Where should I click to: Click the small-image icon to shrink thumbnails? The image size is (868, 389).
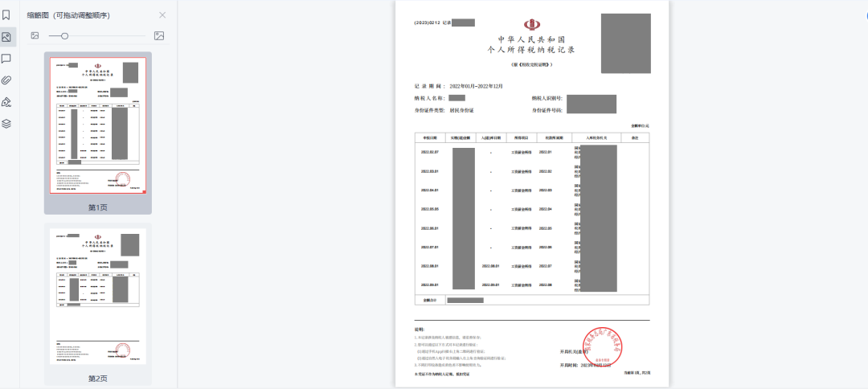[x=35, y=35]
